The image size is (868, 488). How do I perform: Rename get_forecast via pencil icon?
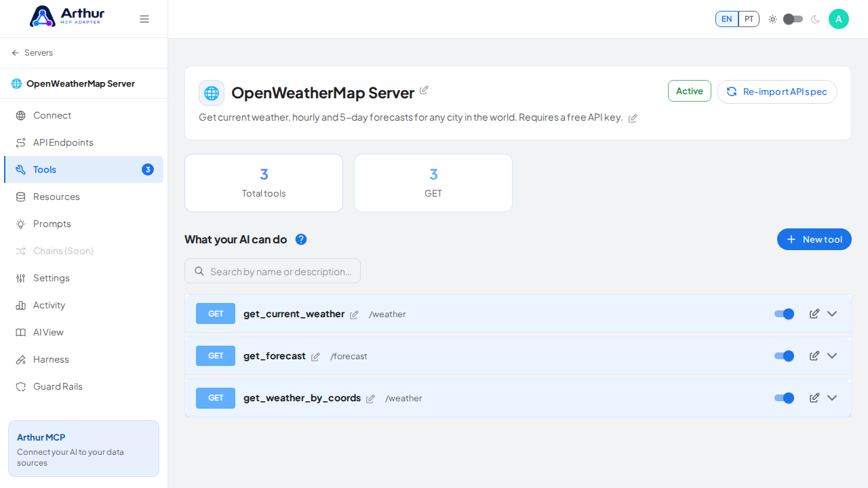click(315, 357)
